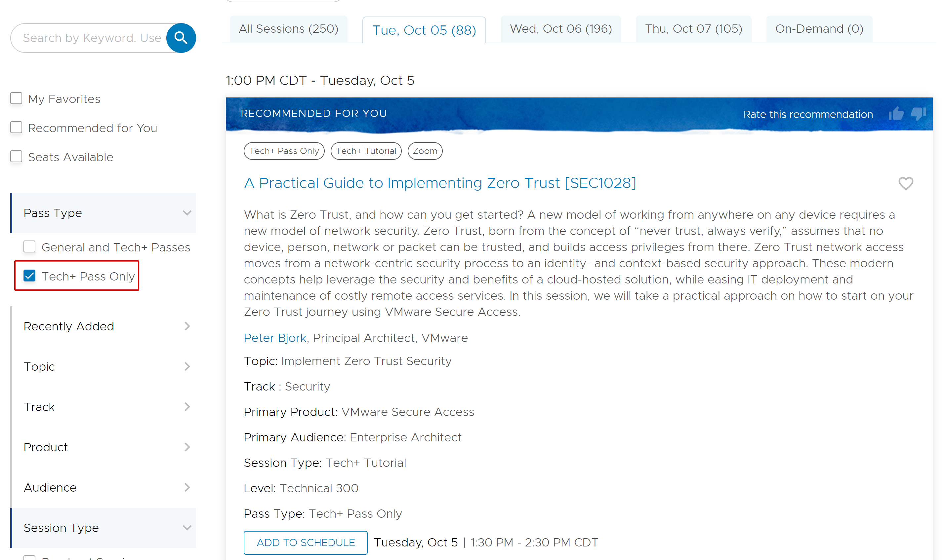Check the My Favorites checkbox
Viewport: 946px width, 560px height.
[16, 98]
